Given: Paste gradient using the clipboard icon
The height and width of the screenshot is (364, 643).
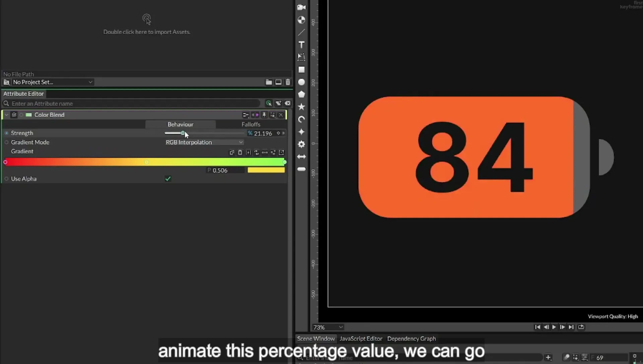Looking at the screenshot, I should 240,153.
